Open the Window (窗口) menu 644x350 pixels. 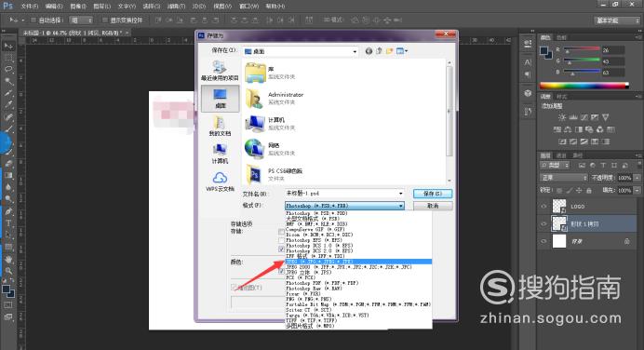coord(248,7)
